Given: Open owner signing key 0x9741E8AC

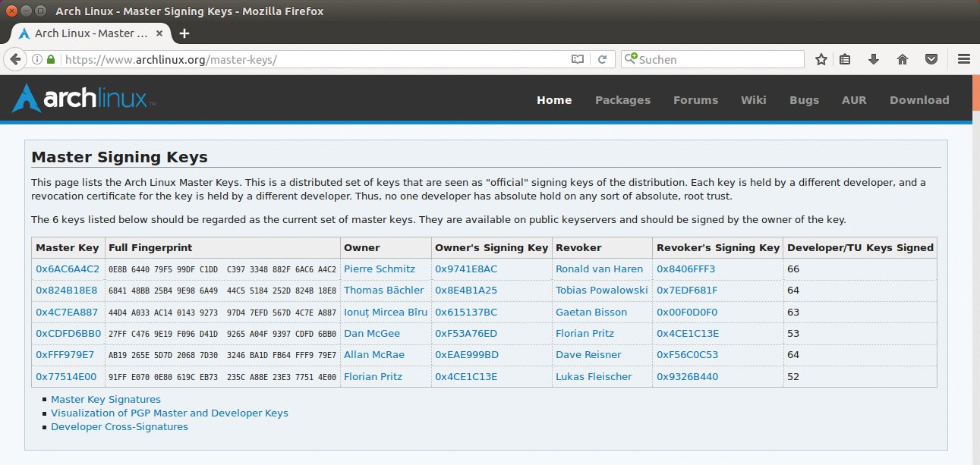Looking at the screenshot, I should click(466, 269).
